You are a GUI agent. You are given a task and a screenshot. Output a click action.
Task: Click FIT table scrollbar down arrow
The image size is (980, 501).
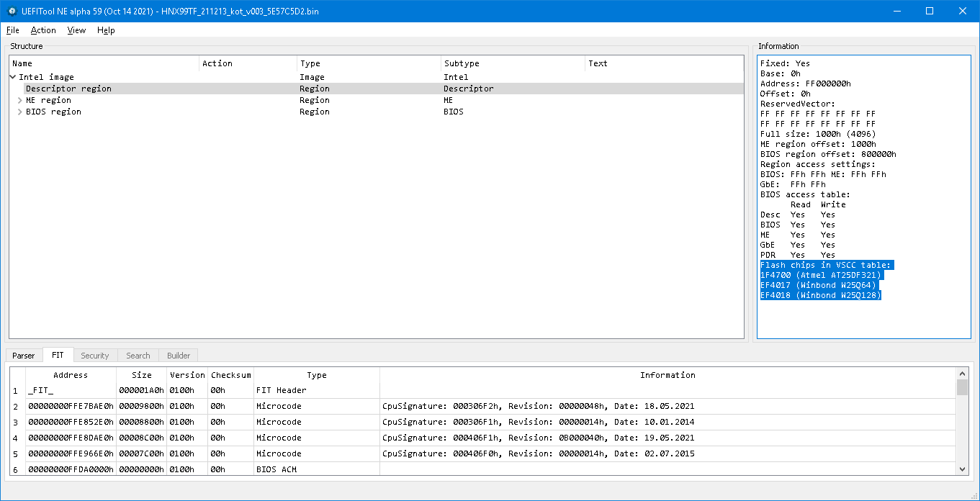click(x=963, y=469)
